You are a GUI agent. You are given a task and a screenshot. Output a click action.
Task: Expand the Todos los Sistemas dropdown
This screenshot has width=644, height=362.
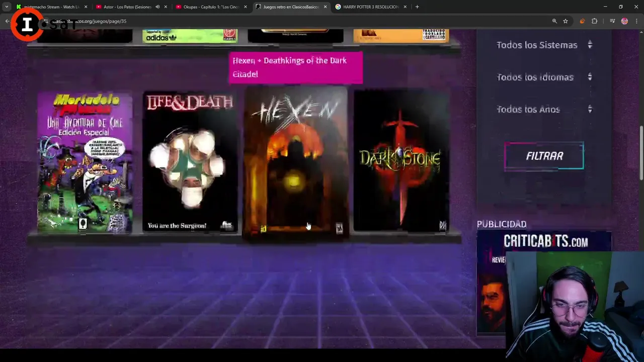(544, 45)
